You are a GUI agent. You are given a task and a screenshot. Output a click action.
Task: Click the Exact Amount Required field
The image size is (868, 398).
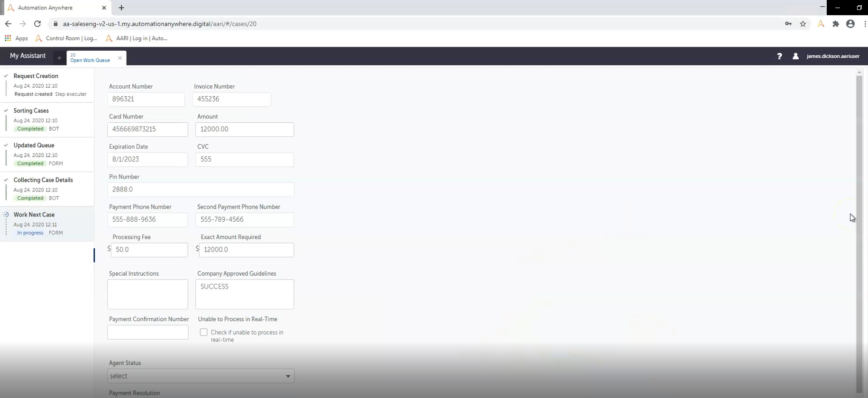247,250
